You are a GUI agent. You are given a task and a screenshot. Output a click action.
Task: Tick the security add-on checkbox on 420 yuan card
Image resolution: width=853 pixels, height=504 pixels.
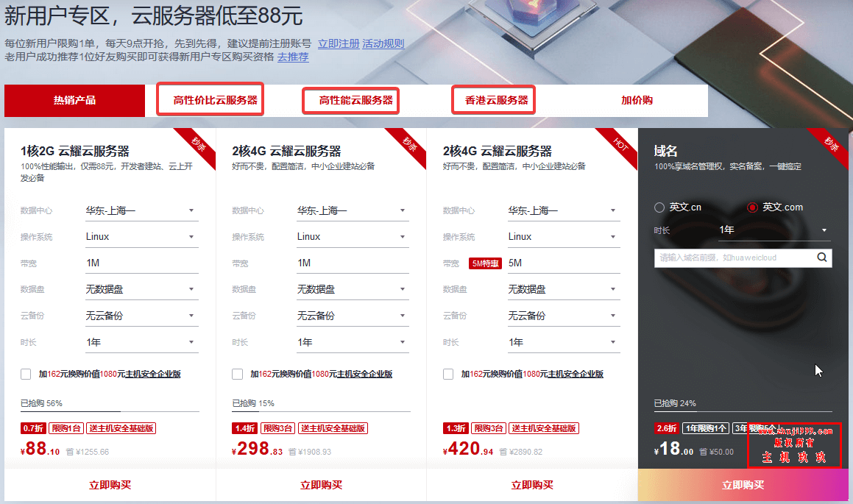448,375
